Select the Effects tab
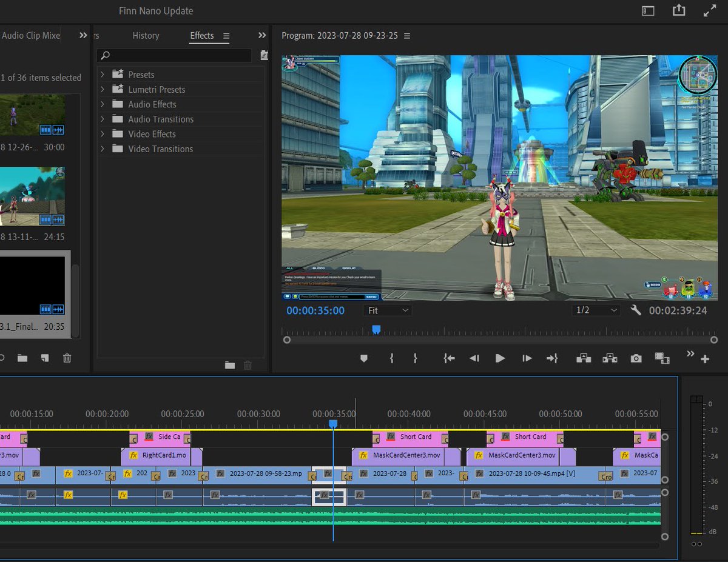This screenshot has height=562, width=728. (202, 35)
